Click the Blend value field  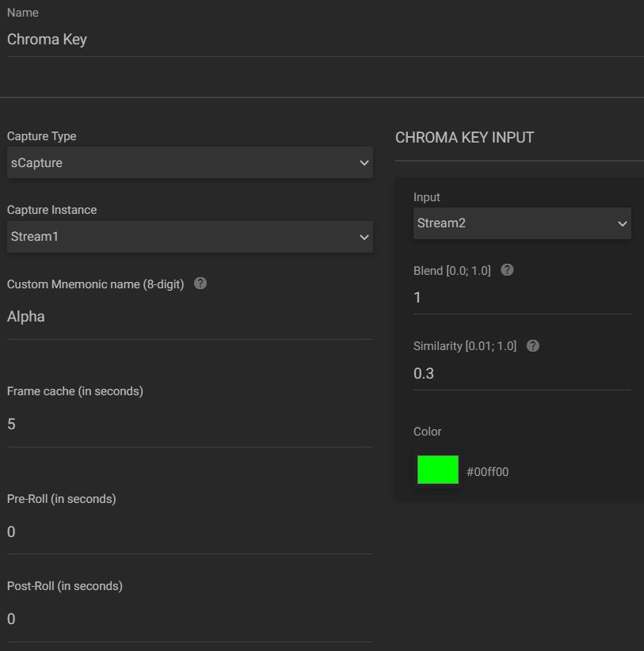(x=522, y=298)
